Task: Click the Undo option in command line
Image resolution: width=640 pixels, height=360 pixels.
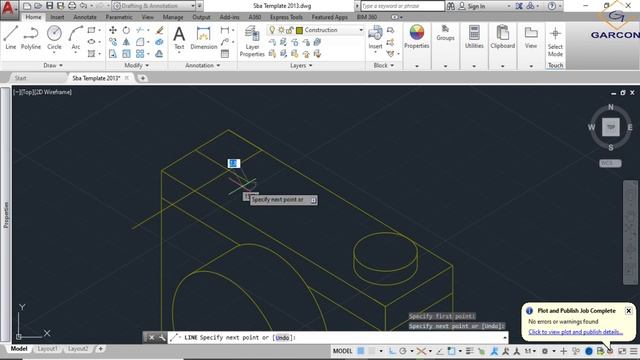Action: pos(282,338)
